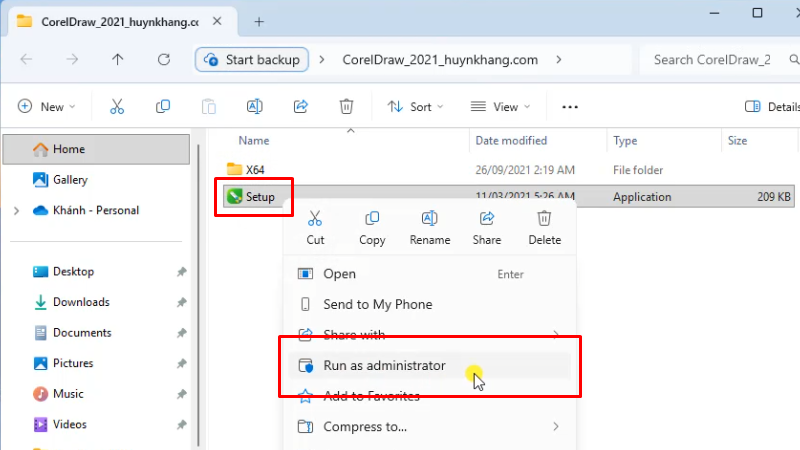Viewport: 800px width, 450px height.
Task: Unpin Videos using its pin icon
Action: 182,425
